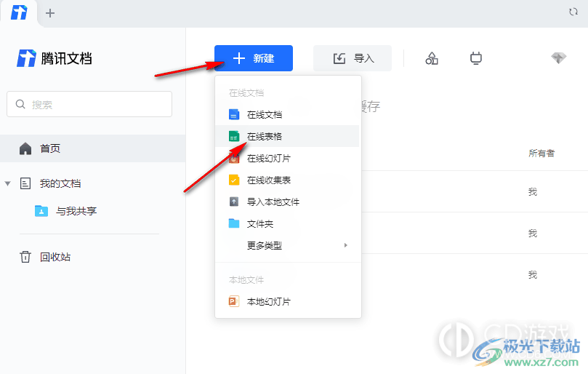This screenshot has width=588, height=374.
Task: Choose 文件夹 from the menu
Action: coord(287,223)
